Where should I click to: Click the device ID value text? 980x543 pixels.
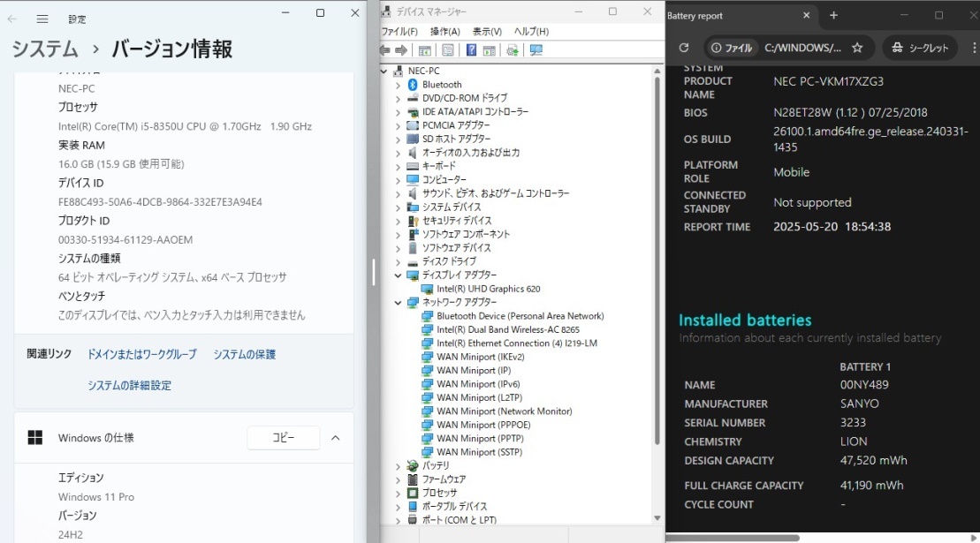[160, 201]
